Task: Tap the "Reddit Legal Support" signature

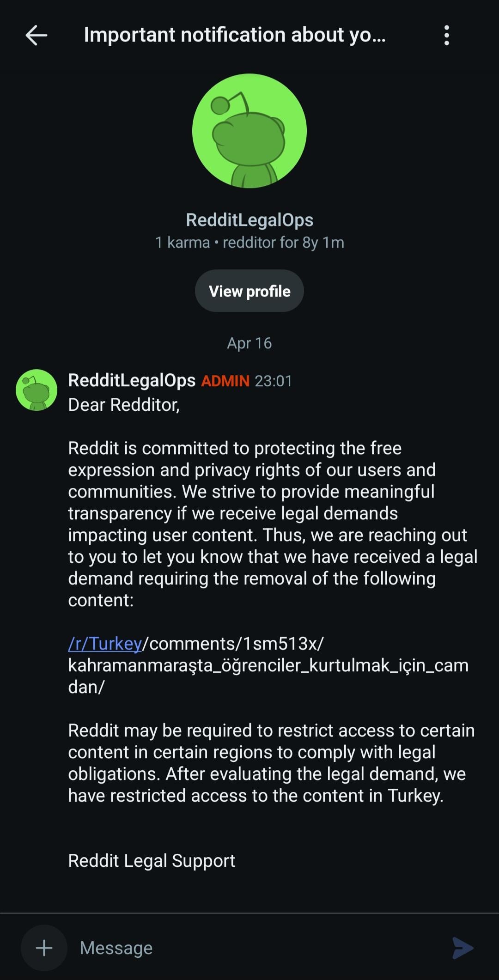Action: 152,861
